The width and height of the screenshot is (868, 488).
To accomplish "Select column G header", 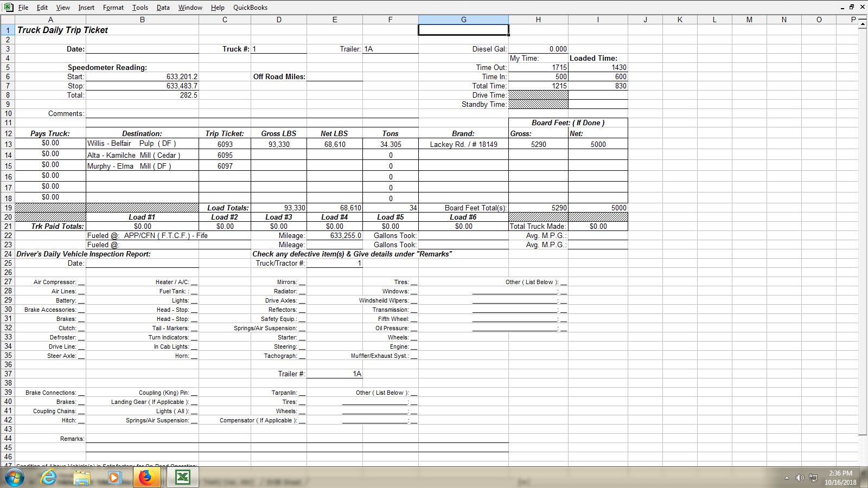I will (463, 20).
